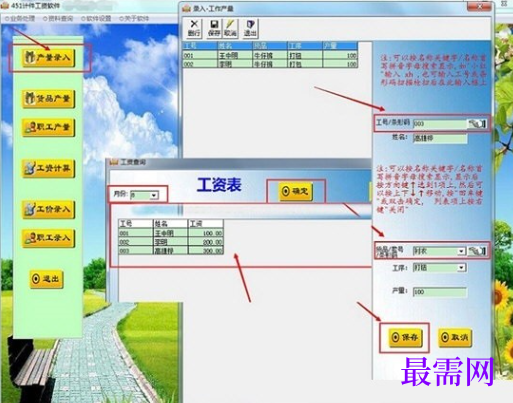Viewport: 513px width, 403px height.
Task: Open 职工录入 in the sidebar
Action: 48,238
